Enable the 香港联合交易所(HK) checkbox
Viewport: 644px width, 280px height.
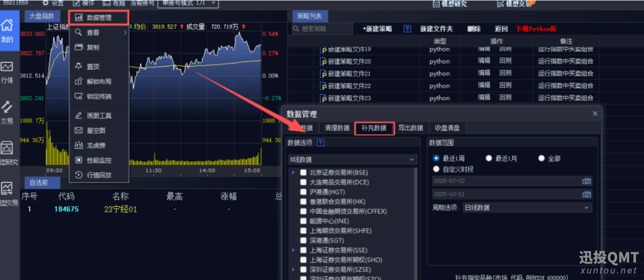click(x=303, y=201)
